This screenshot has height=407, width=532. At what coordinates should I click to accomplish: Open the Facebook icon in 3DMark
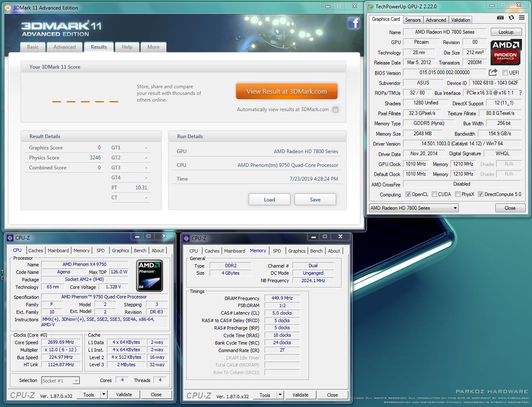click(x=354, y=23)
